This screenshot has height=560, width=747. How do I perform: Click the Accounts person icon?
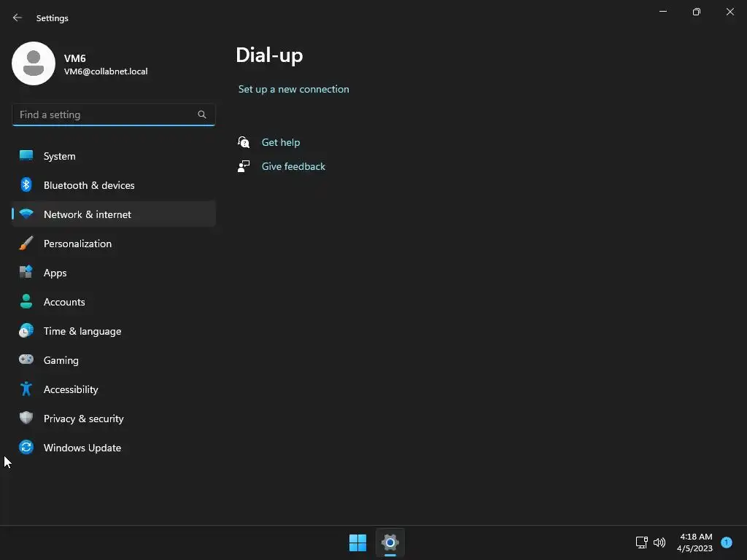pos(26,301)
